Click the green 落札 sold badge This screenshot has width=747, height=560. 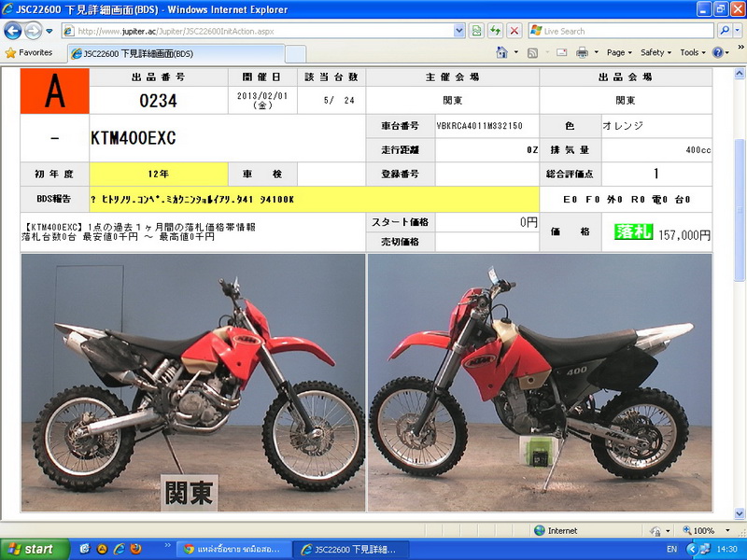pyautogui.click(x=634, y=231)
